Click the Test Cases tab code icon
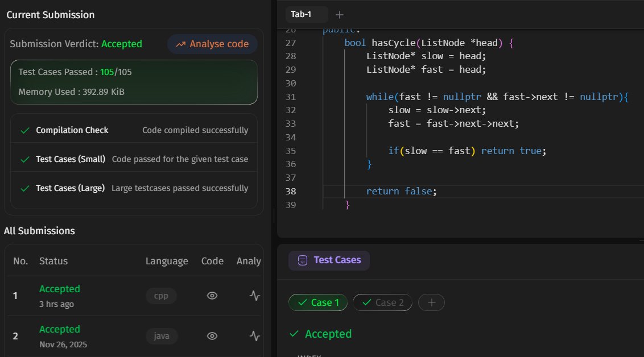The width and height of the screenshot is (644, 357). point(302,260)
